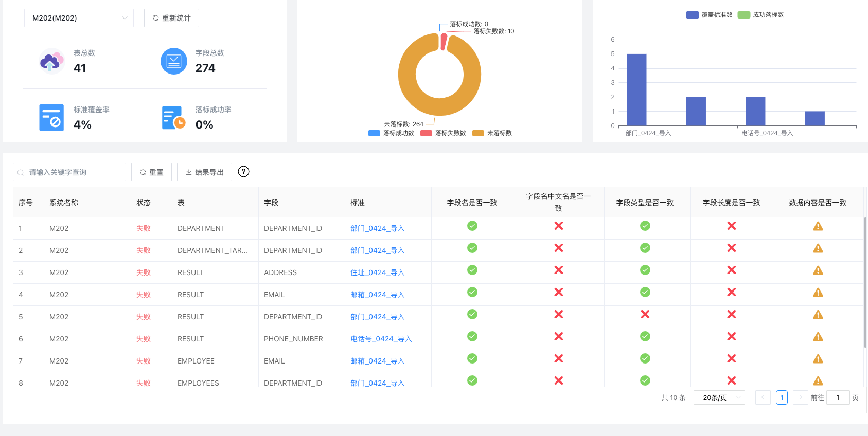This screenshot has width=868, height=436.
Task: Open the M202(M202) system dropdown
Action: (79, 18)
